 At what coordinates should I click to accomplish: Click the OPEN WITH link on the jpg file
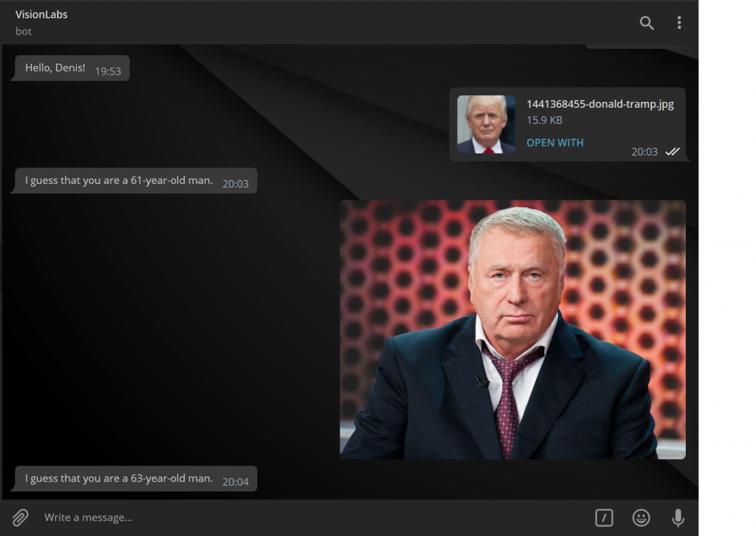555,142
